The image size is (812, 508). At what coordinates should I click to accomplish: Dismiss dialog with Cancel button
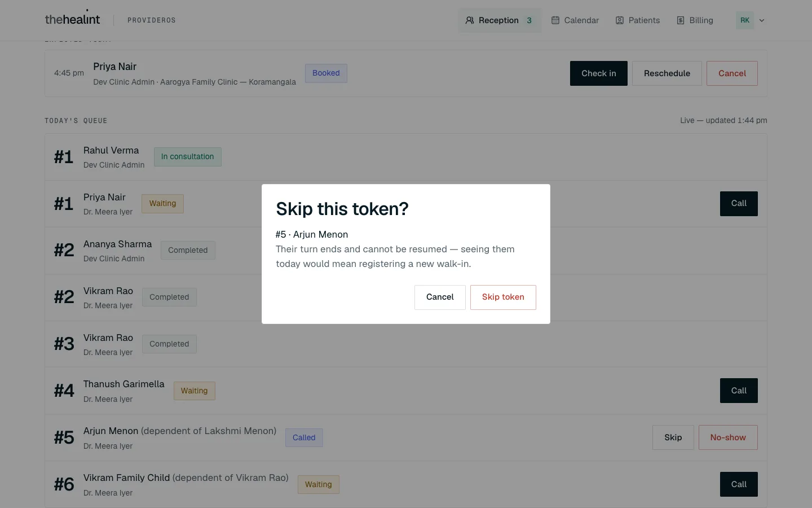[x=440, y=297]
